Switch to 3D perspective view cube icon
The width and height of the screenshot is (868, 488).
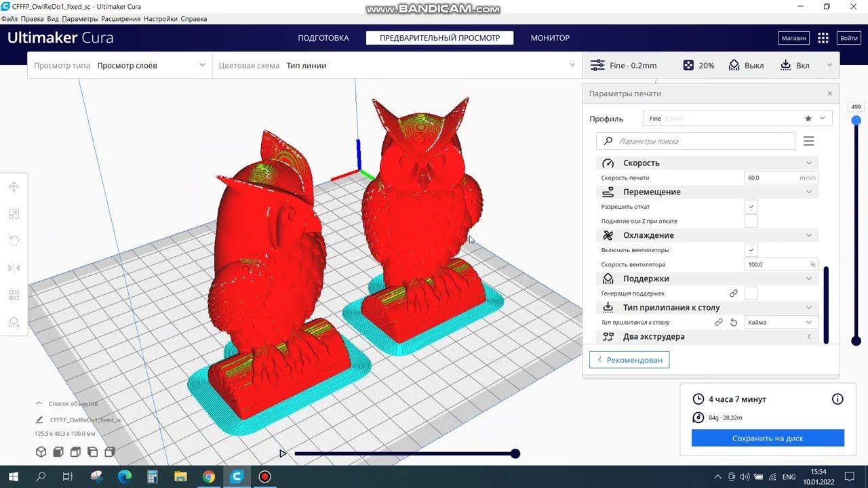pyautogui.click(x=41, y=452)
